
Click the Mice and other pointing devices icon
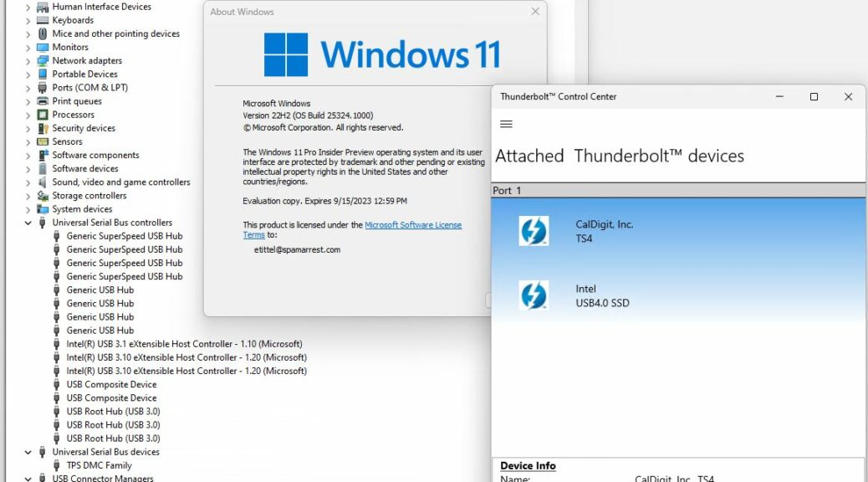(43, 33)
